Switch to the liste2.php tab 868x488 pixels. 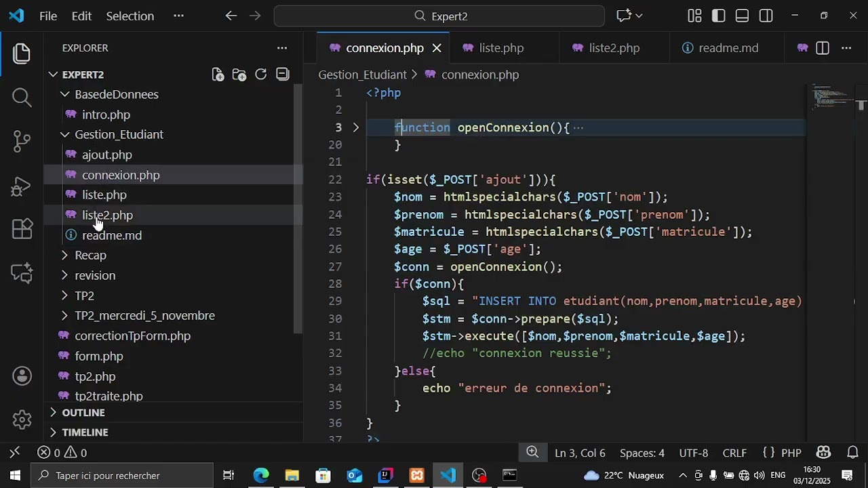coord(614,48)
